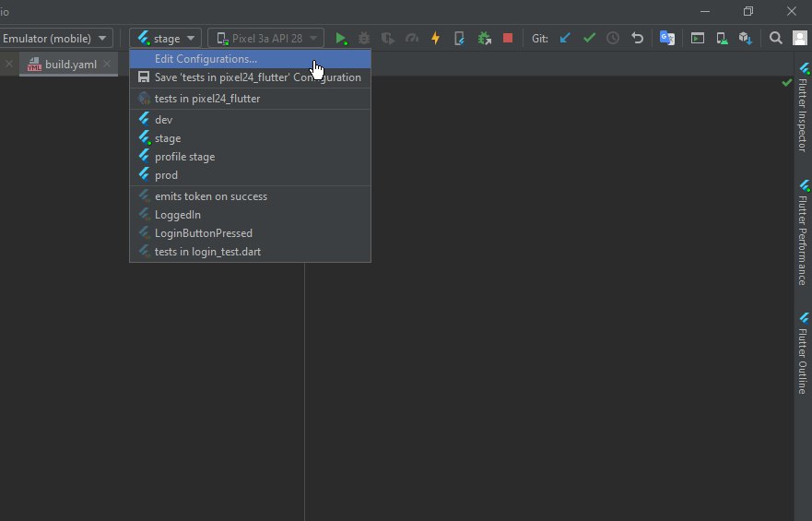Trigger Flutter Hot Reload lightning bolt
The height and width of the screenshot is (521, 812).
coord(436,39)
